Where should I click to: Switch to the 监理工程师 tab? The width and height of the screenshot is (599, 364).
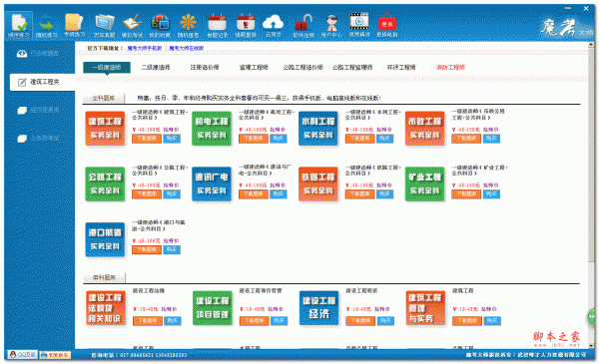pyautogui.click(x=254, y=67)
